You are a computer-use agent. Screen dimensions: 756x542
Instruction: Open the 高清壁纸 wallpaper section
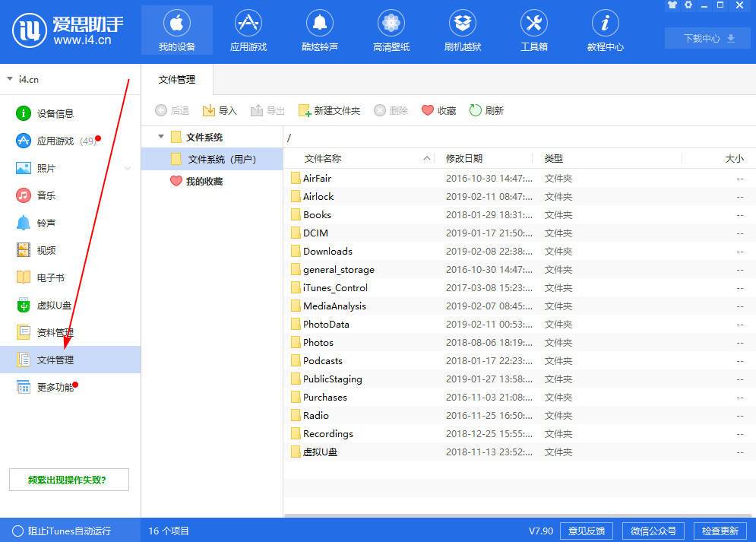(391, 29)
